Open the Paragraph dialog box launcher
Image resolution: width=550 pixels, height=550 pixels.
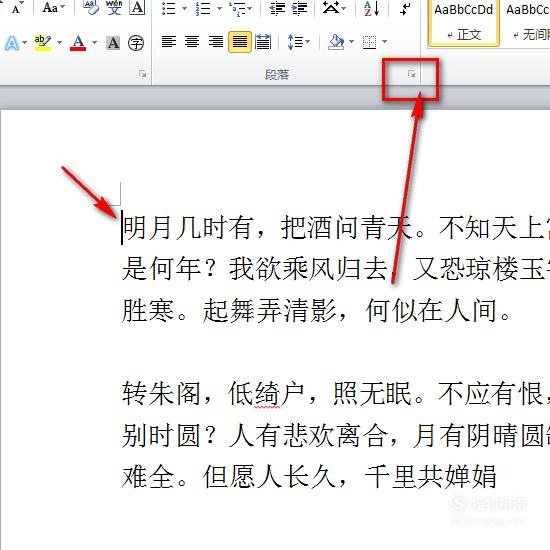point(411,74)
